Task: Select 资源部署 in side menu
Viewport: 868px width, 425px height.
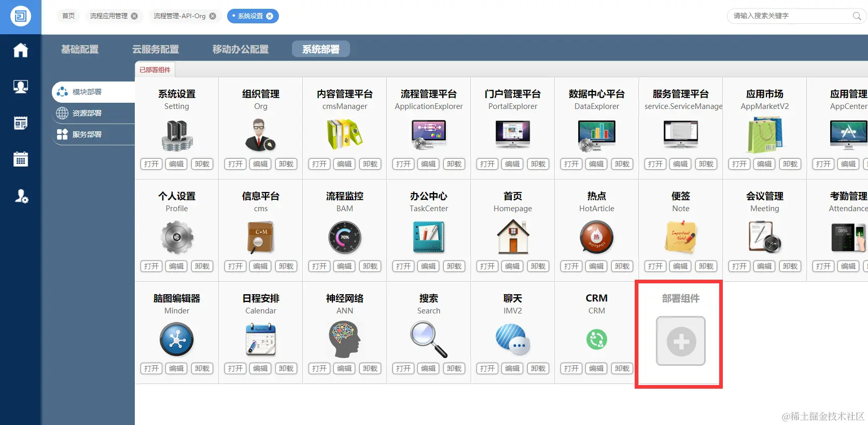Action: [x=93, y=113]
